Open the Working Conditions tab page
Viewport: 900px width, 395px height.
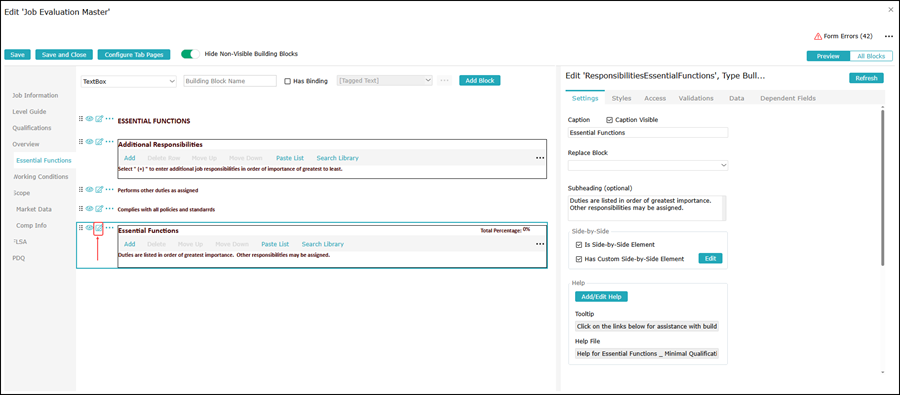(x=40, y=177)
